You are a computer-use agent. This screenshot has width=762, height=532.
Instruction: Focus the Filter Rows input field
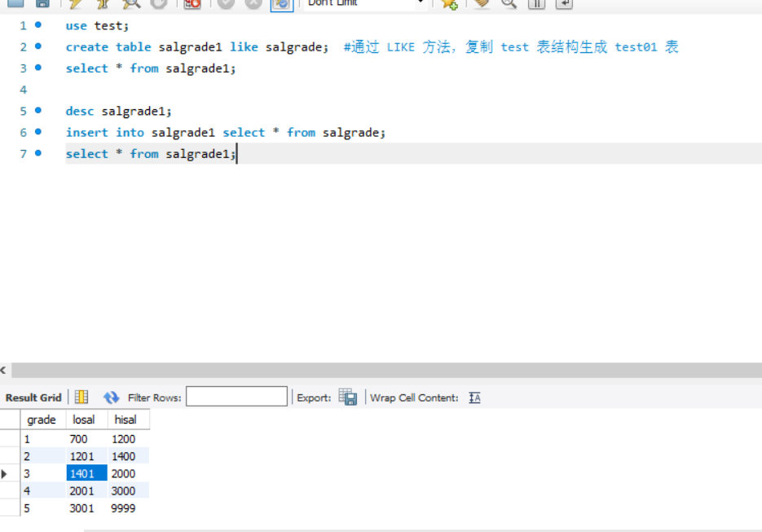[x=236, y=397]
